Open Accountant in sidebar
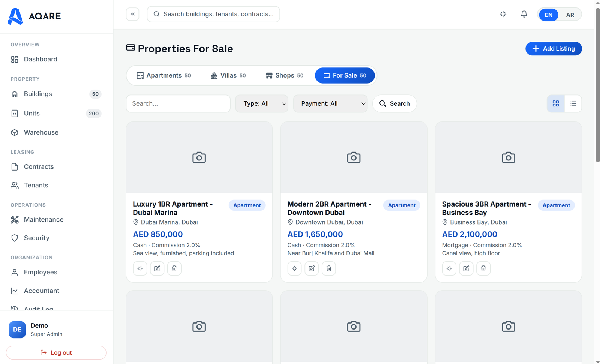 click(x=56, y=291)
